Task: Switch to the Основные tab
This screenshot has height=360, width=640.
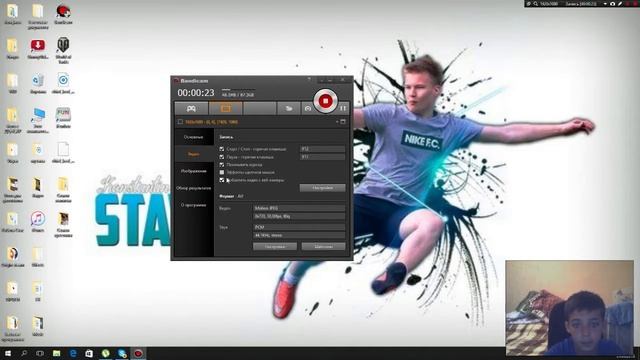Action: tap(193, 137)
